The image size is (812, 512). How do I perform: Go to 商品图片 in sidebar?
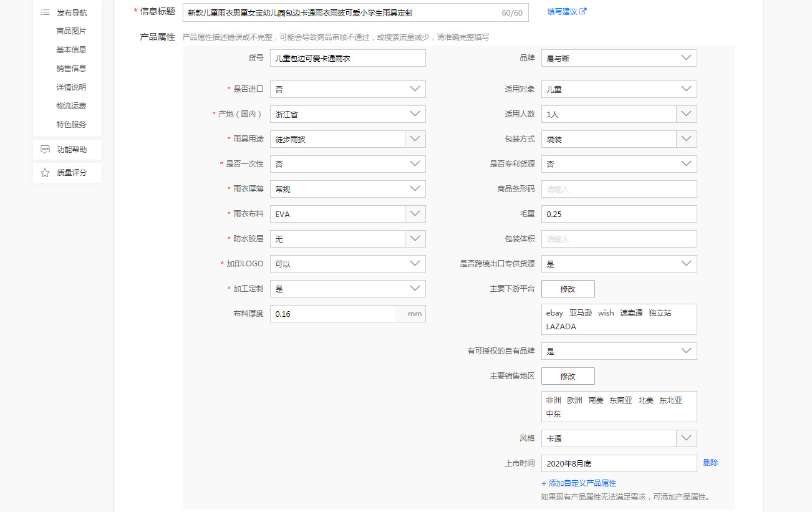click(71, 31)
